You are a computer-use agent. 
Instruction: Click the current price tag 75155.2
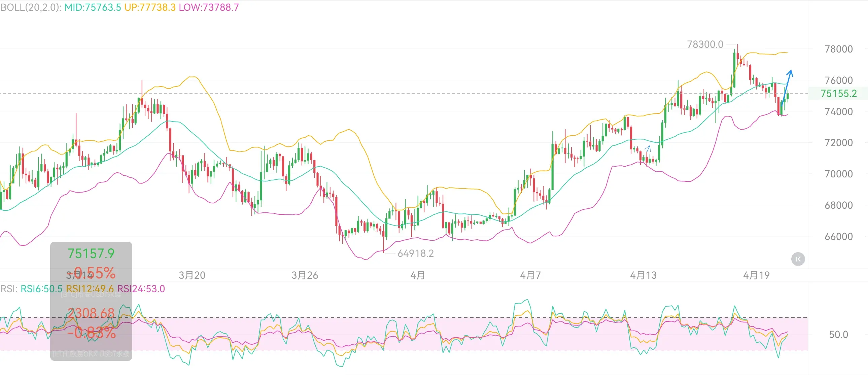(838, 93)
